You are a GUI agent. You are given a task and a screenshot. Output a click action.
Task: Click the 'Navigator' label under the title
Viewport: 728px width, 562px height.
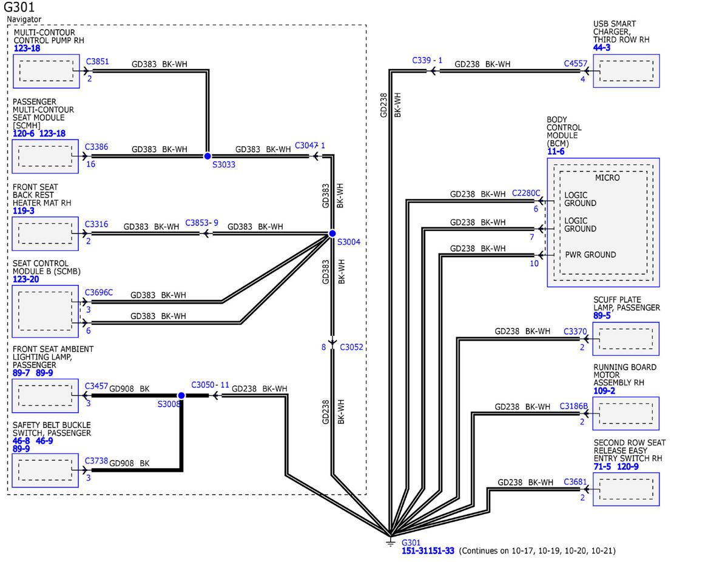[x=24, y=19]
